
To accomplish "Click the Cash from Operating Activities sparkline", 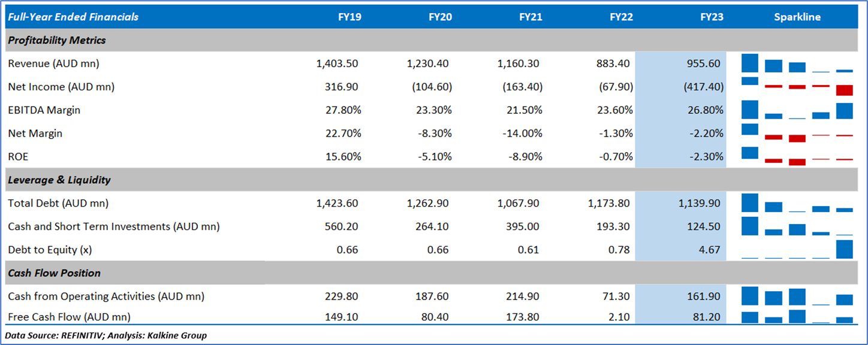I will pos(797,296).
